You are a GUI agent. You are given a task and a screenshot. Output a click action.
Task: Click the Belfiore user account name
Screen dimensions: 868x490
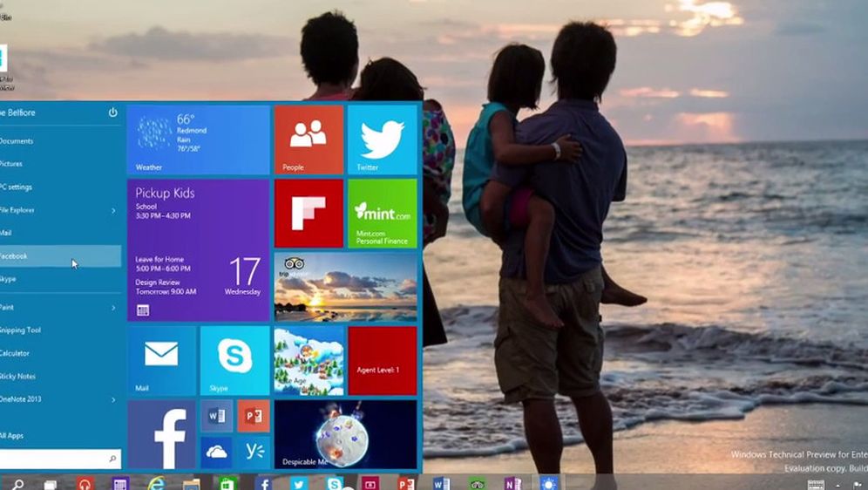(x=17, y=112)
